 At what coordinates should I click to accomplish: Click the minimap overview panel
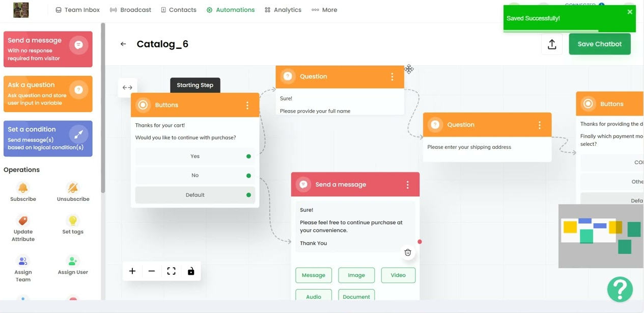(x=601, y=236)
